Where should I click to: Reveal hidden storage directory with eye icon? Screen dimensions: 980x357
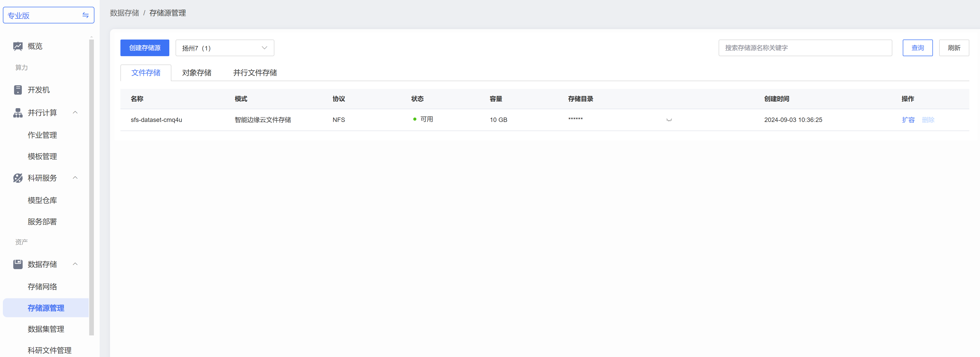pyautogui.click(x=669, y=120)
